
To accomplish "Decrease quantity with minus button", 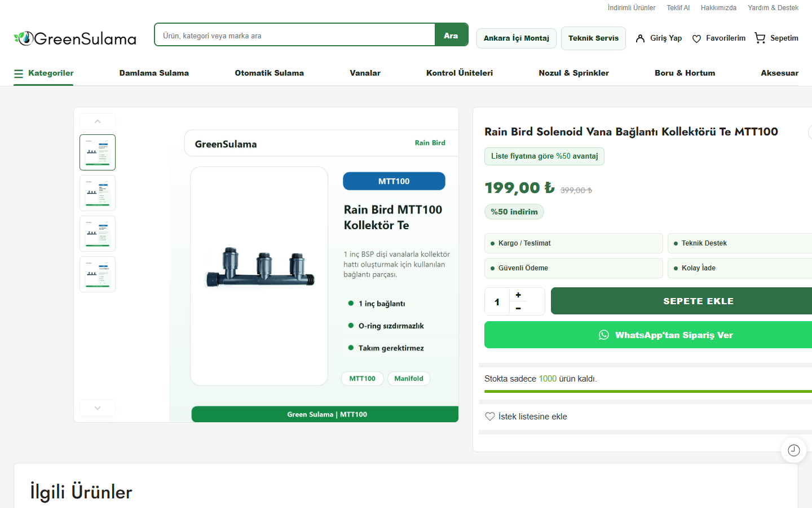I will [x=518, y=308].
